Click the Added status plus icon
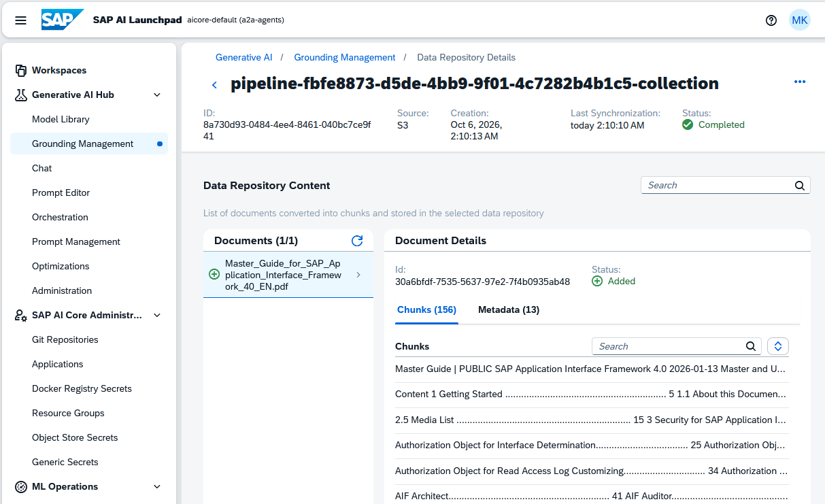This screenshot has height=504, width=825. 597,281
